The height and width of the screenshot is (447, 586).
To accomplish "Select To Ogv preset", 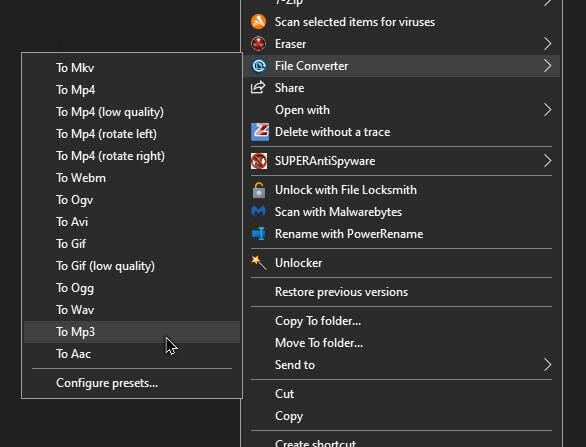I will click(132, 200).
